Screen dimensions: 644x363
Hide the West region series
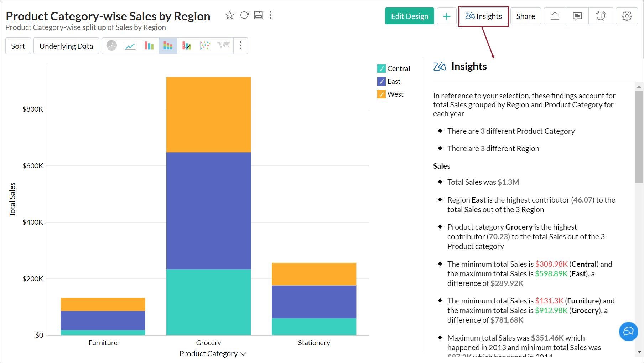(x=381, y=94)
